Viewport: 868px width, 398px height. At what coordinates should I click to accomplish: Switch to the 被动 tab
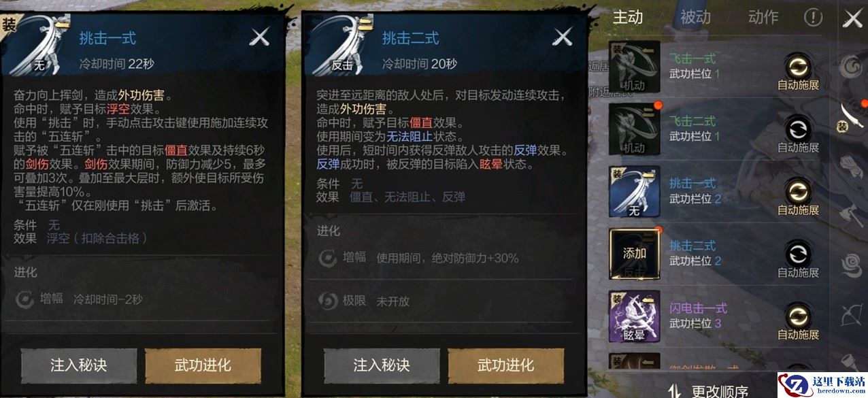coord(695,17)
